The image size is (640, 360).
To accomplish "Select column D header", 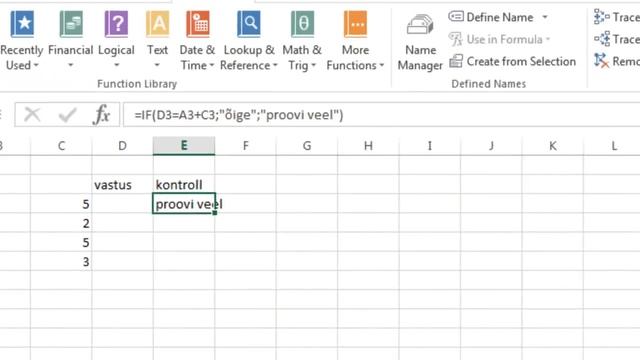I will tap(122, 146).
